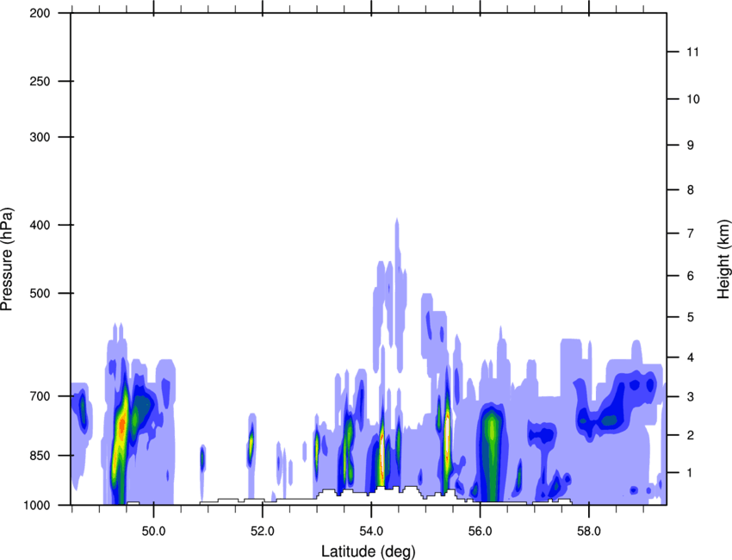Screen dimensions: 732x560
Task: Pick the 5 km height label
Action: click(x=691, y=317)
